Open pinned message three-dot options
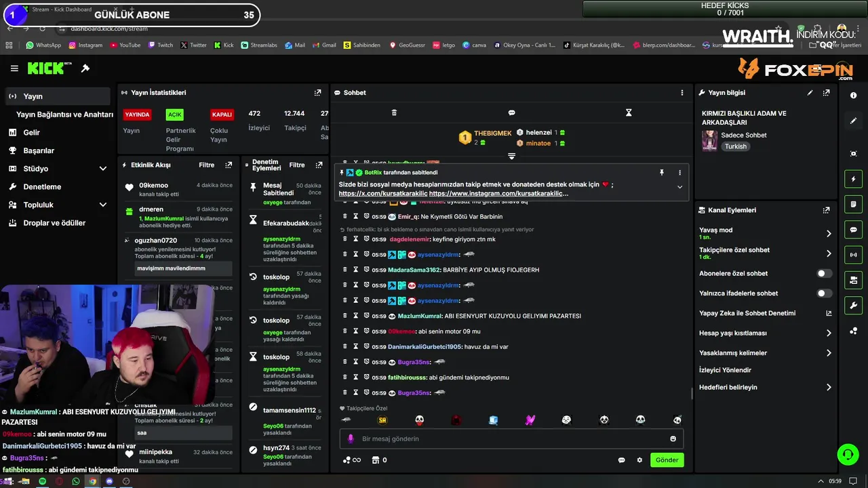Image resolution: width=868 pixels, height=488 pixels. [x=679, y=173]
